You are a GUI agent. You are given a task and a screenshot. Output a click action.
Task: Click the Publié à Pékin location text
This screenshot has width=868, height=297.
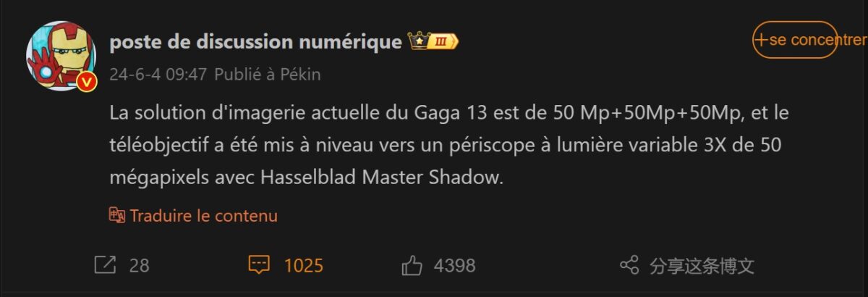(268, 75)
